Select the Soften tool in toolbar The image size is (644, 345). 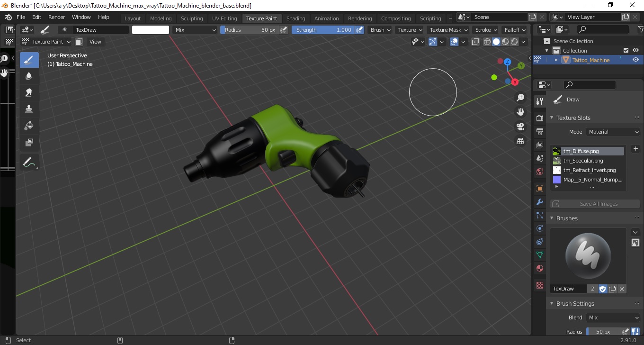(x=29, y=76)
